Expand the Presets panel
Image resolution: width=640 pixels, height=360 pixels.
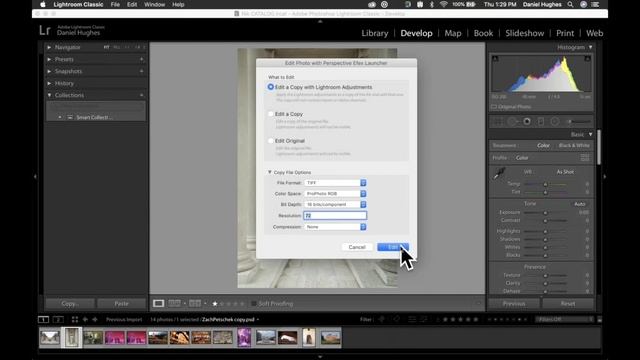(x=49, y=59)
